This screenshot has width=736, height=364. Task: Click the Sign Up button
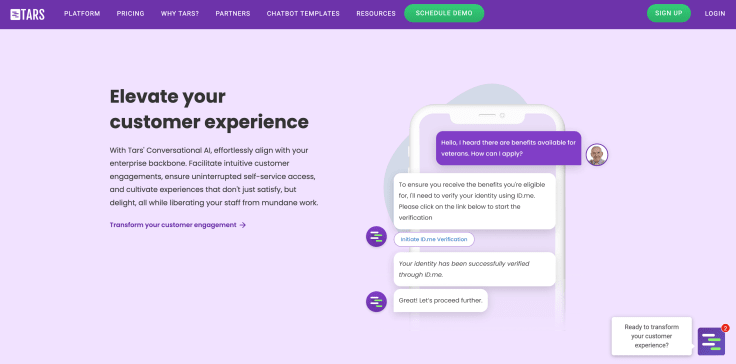pyautogui.click(x=668, y=13)
